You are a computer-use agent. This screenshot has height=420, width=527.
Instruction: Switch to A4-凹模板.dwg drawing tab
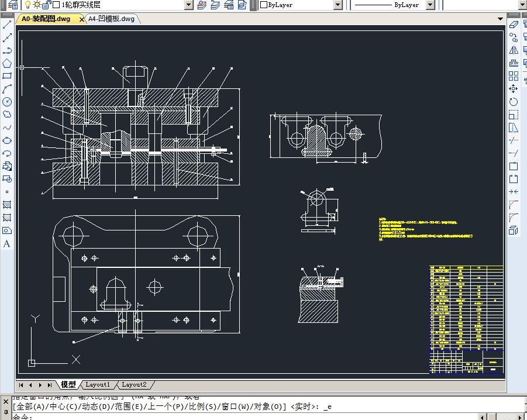(x=111, y=19)
